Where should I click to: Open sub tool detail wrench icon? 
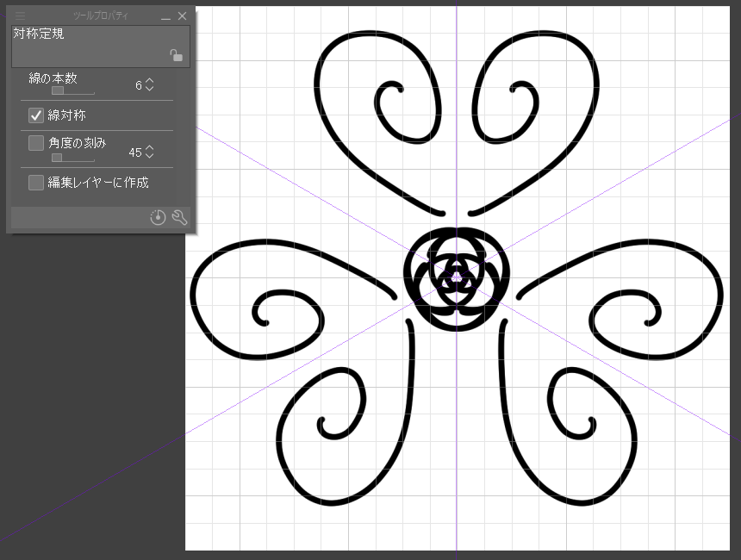point(179,218)
